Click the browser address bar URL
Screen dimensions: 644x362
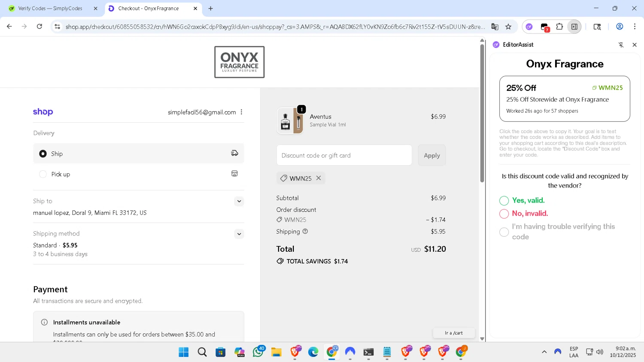click(275, 27)
